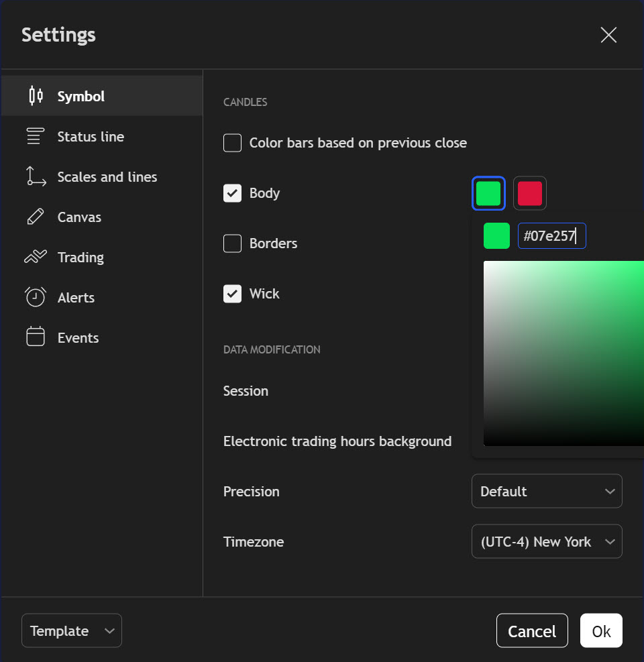Click the Scales and lines axes icon
Viewport: 644px width, 662px height.
click(36, 176)
